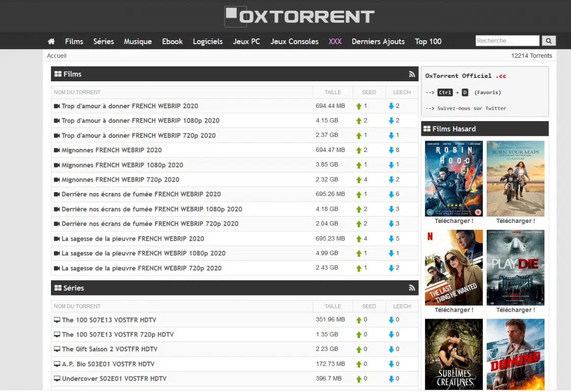Open the Ebook category

tap(172, 42)
